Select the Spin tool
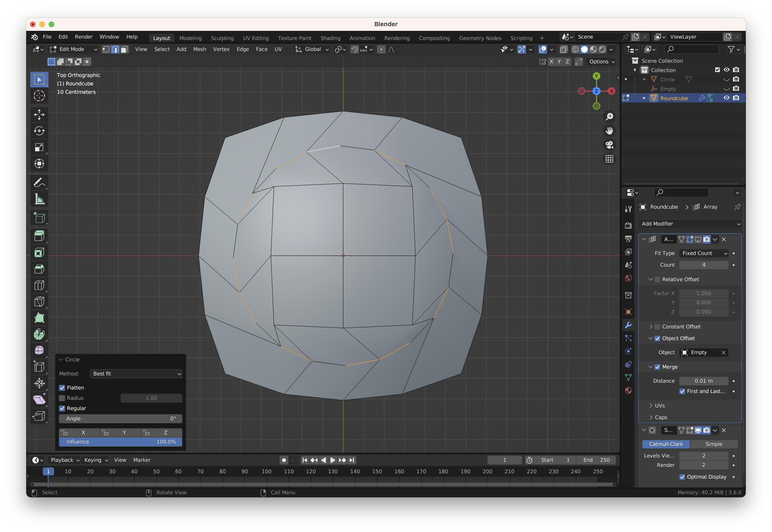The height and width of the screenshot is (532, 772). pos(39,334)
